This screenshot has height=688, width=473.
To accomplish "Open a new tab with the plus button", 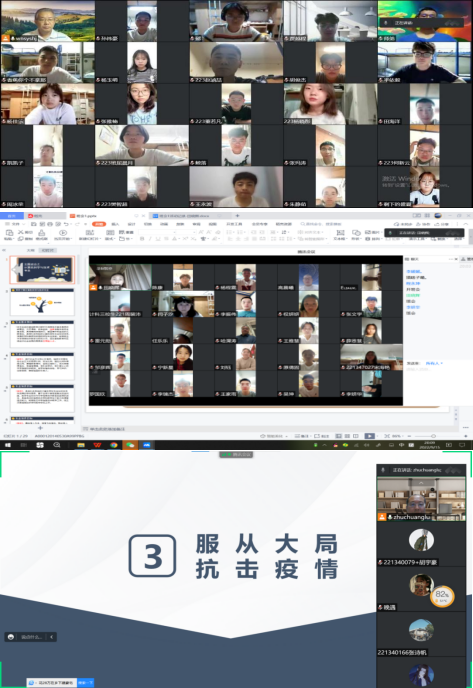I will 237,216.
